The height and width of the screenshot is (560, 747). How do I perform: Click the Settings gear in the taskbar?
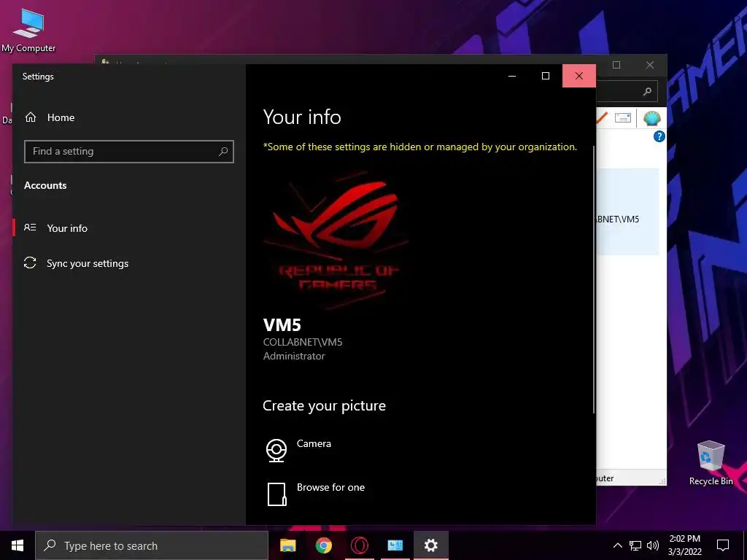(x=430, y=545)
